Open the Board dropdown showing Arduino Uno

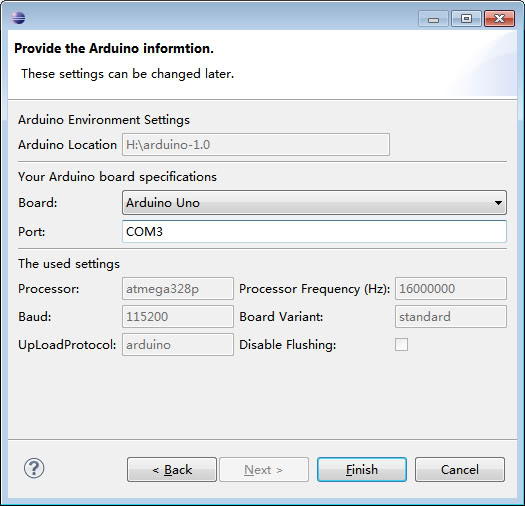click(x=314, y=203)
